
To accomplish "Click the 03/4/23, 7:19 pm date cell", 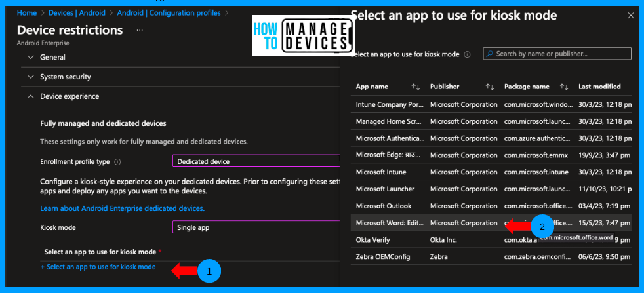I will point(604,206).
